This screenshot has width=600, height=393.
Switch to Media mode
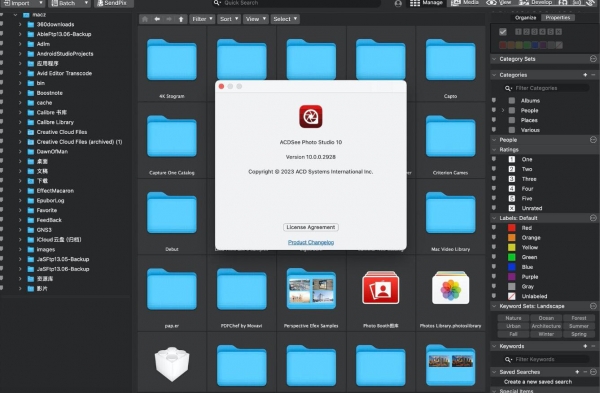(465, 3)
